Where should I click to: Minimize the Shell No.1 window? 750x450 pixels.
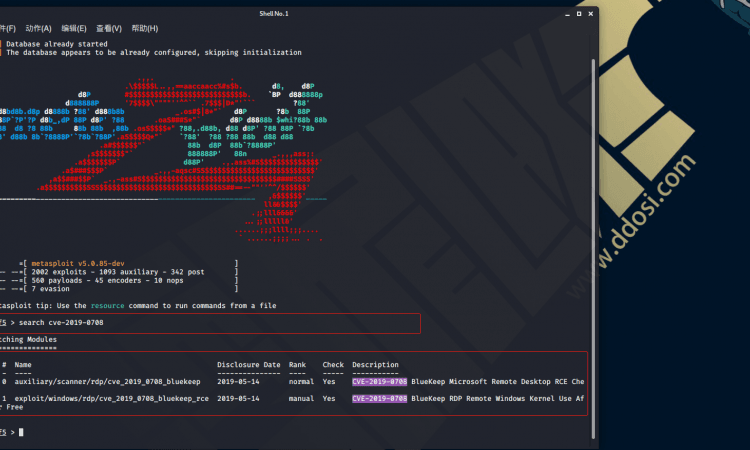click(x=567, y=14)
